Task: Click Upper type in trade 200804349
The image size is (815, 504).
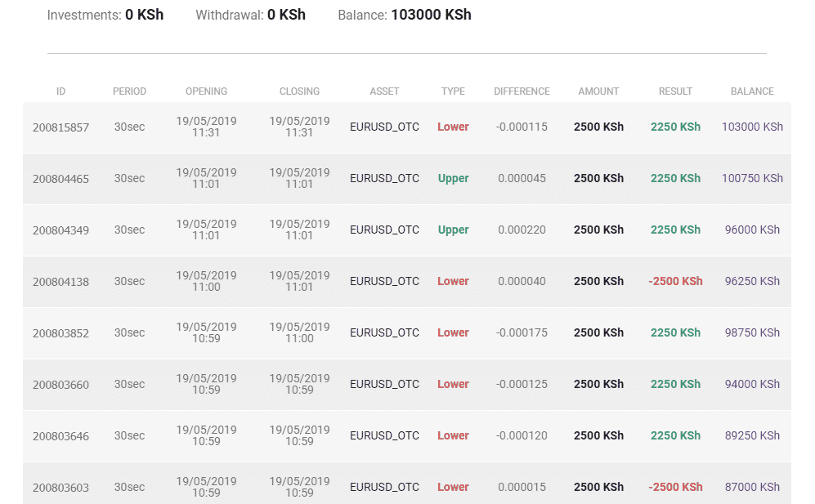Action: pyautogui.click(x=453, y=230)
